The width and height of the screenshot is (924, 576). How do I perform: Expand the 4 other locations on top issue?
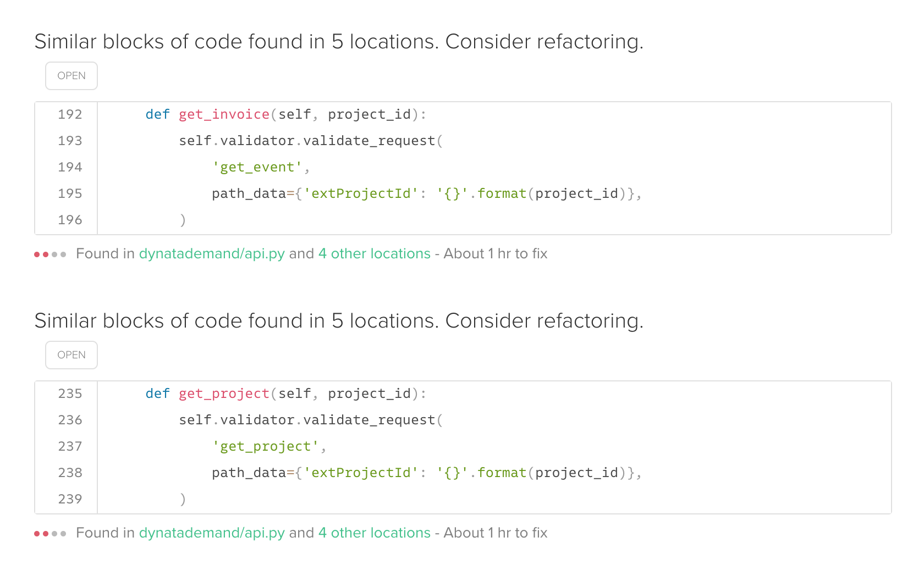(x=375, y=254)
